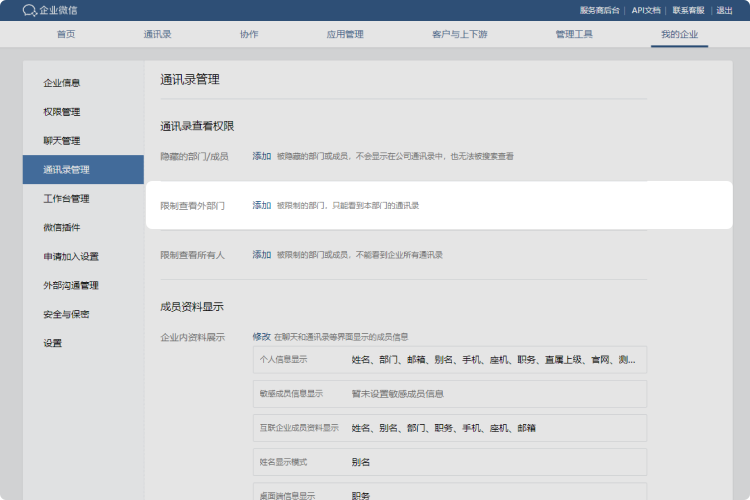Click the 限制查看所有人 label
The image size is (750, 500).
point(192,255)
